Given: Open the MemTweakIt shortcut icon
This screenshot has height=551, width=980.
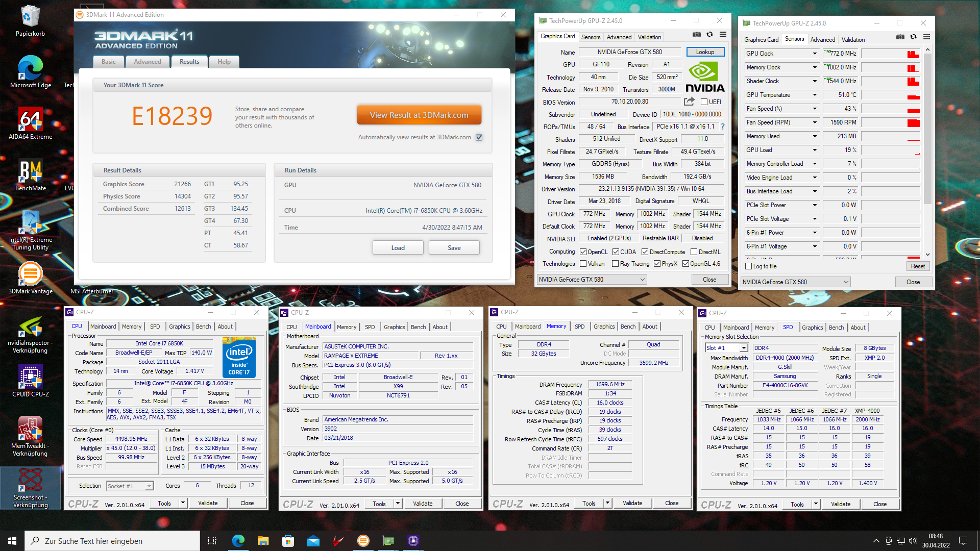Looking at the screenshot, I should tap(30, 436).
